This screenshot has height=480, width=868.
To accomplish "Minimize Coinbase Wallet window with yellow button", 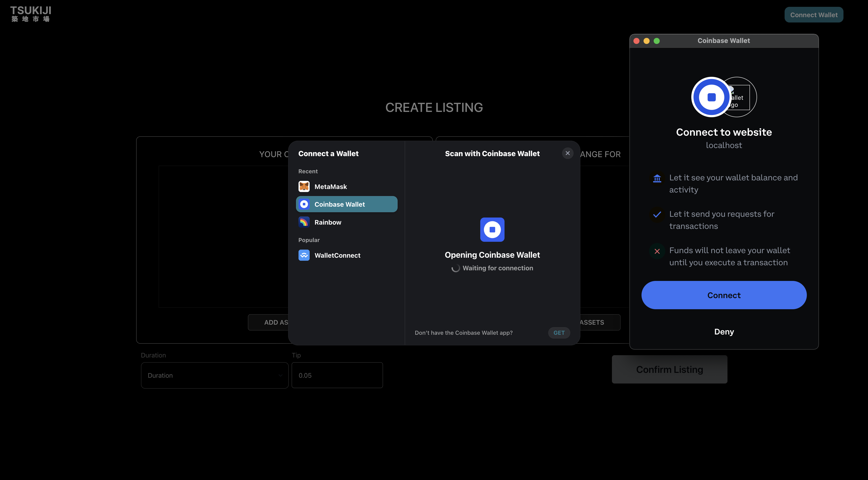I will 646,41.
